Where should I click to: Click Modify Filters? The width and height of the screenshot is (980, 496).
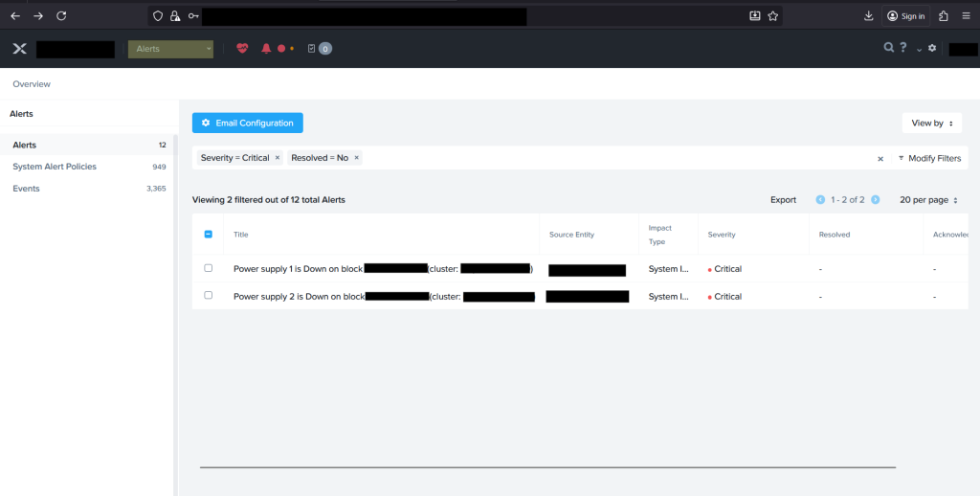[x=929, y=158]
